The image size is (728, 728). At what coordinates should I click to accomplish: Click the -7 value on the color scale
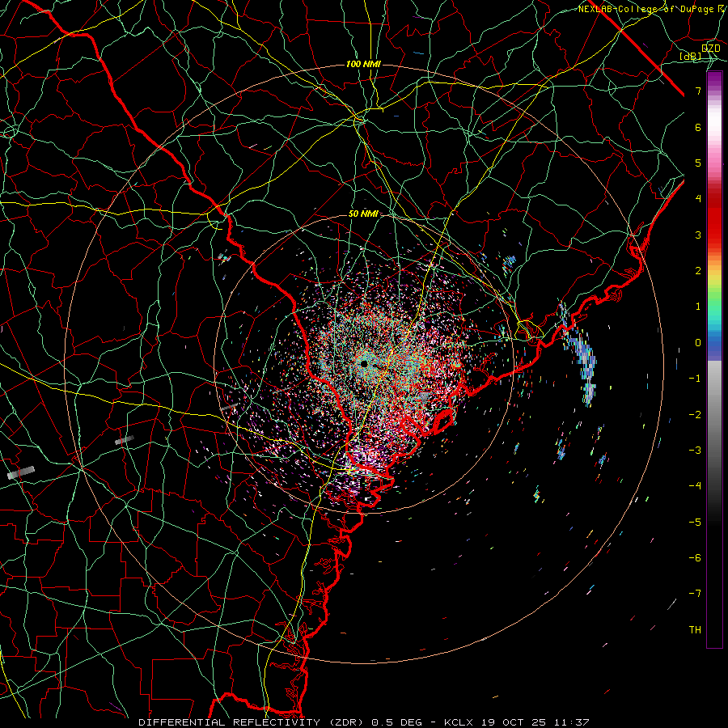695,594
